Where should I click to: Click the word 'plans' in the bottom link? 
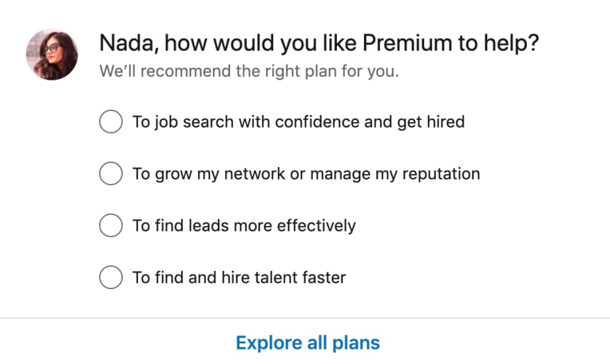pyautogui.click(x=356, y=343)
